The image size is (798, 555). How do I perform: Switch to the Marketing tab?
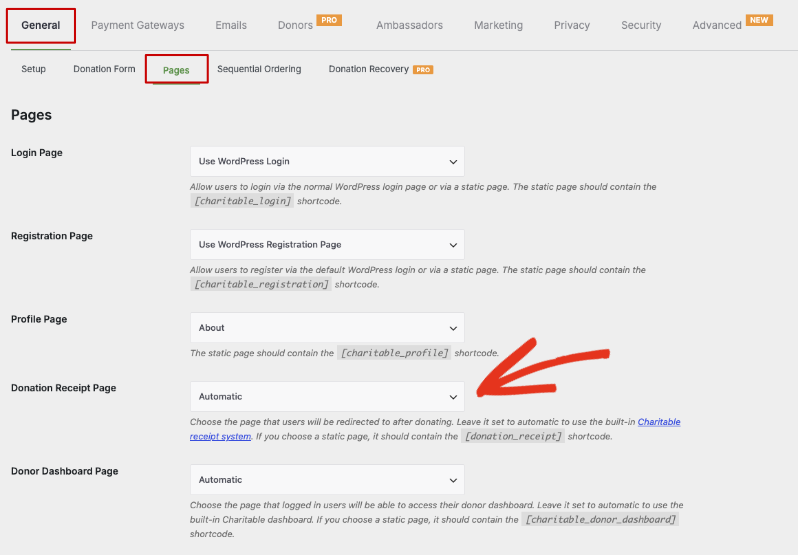(498, 25)
